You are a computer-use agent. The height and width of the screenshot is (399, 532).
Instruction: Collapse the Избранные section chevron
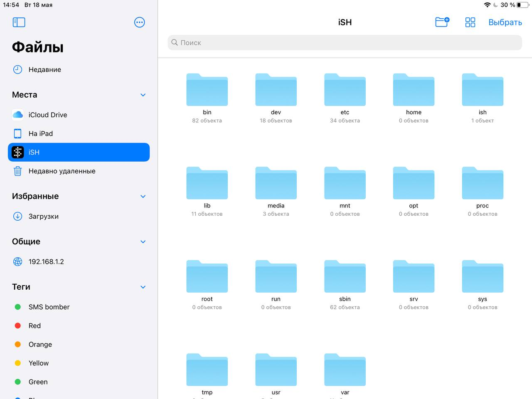(143, 197)
